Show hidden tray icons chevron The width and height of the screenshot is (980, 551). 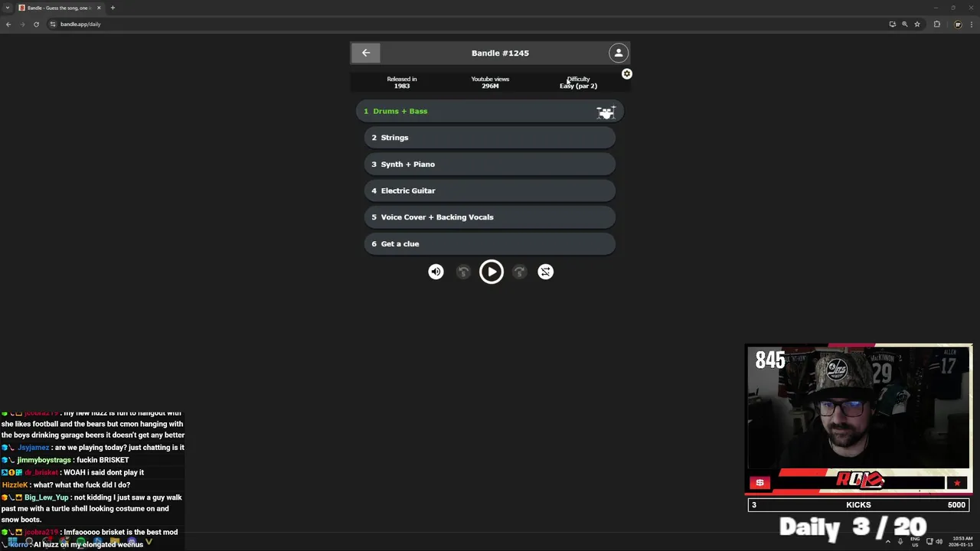[x=888, y=542]
